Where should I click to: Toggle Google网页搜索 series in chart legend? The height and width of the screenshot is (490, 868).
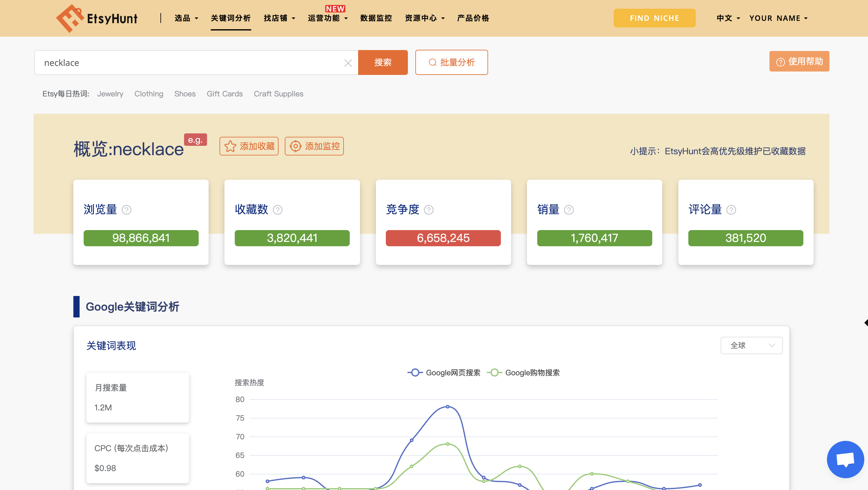(444, 372)
